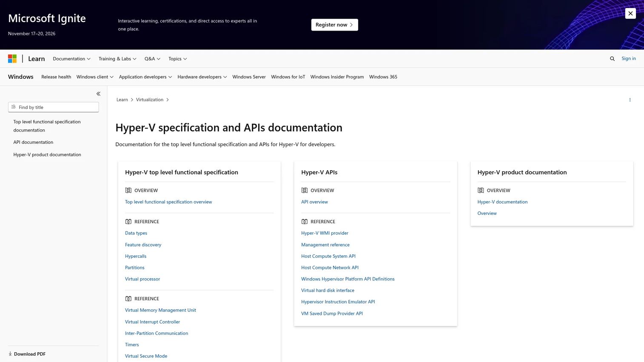This screenshot has width=644, height=362.
Task: Open Inter-Partition Communication
Action: pyautogui.click(x=157, y=333)
